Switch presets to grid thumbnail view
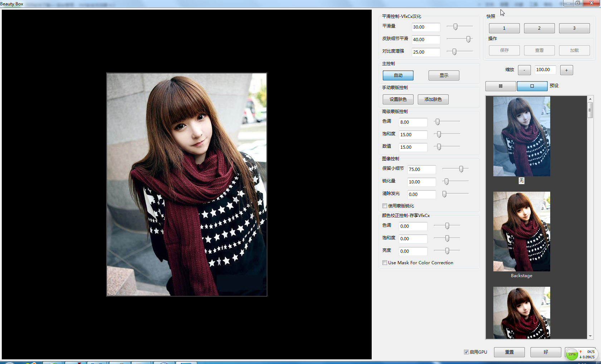 point(500,86)
